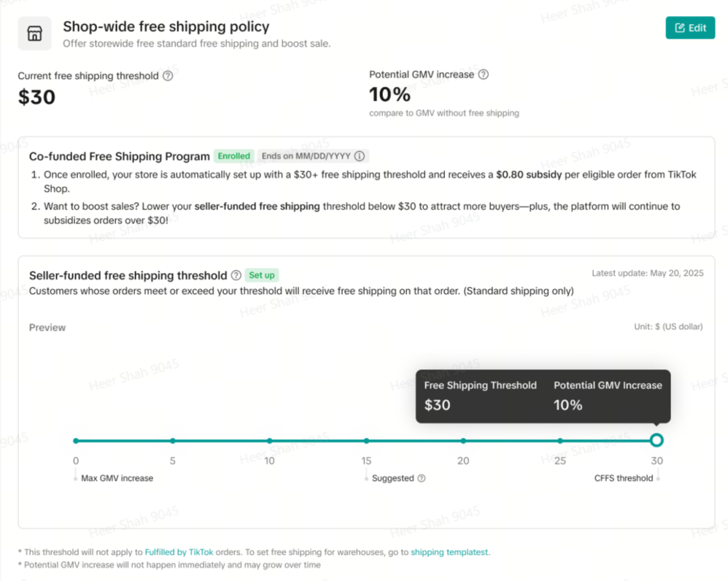Click help icon next to Potential GMV increase
This screenshot has height=581, width=728.
(483, 74)
